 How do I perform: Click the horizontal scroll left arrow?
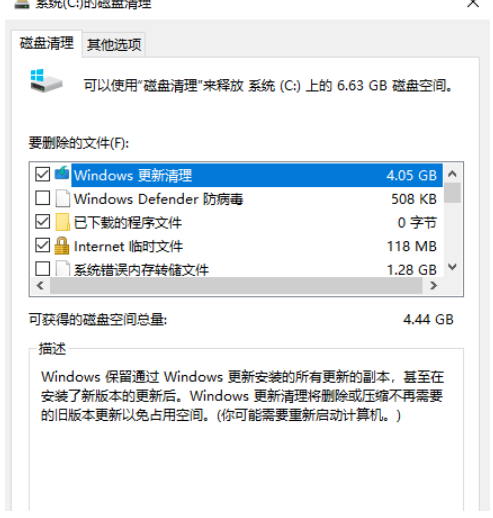point(40,286)
